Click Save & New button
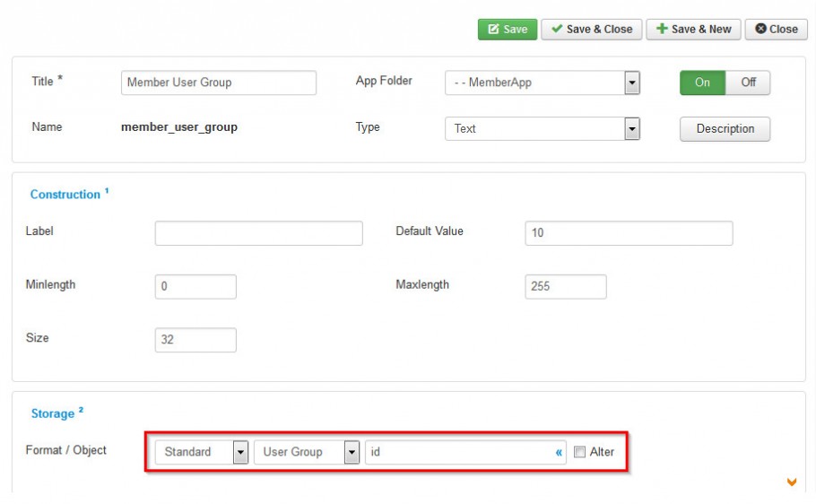The image size is (816, 504). [x=693, y=30]
